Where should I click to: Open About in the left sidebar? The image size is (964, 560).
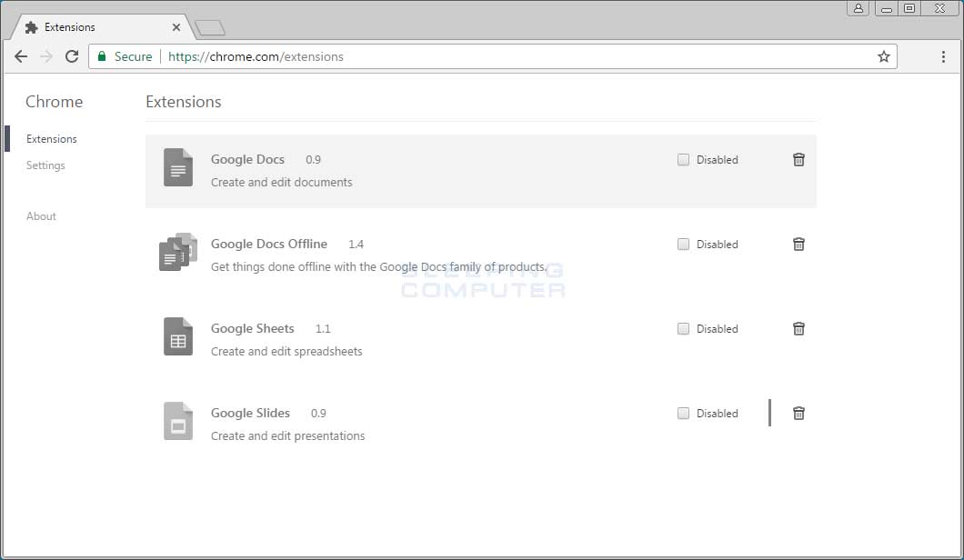point(41,216)
